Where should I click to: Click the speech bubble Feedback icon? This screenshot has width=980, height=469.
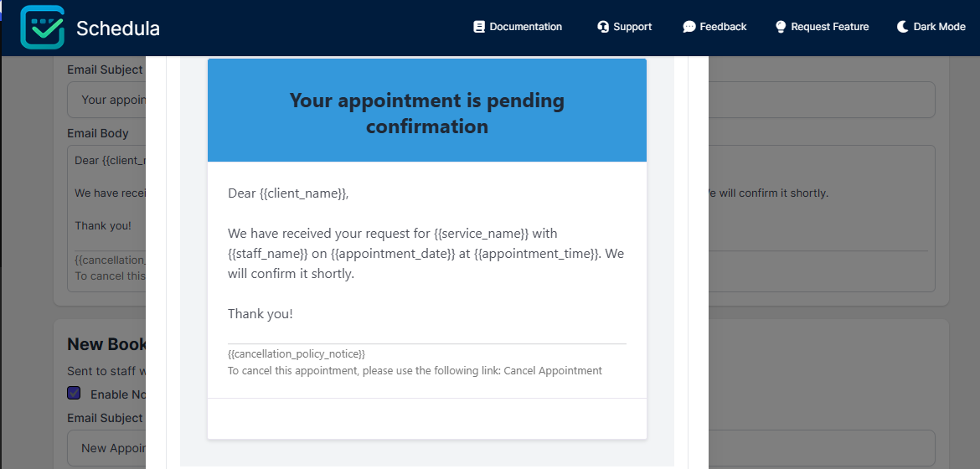(x=689, y=27)
